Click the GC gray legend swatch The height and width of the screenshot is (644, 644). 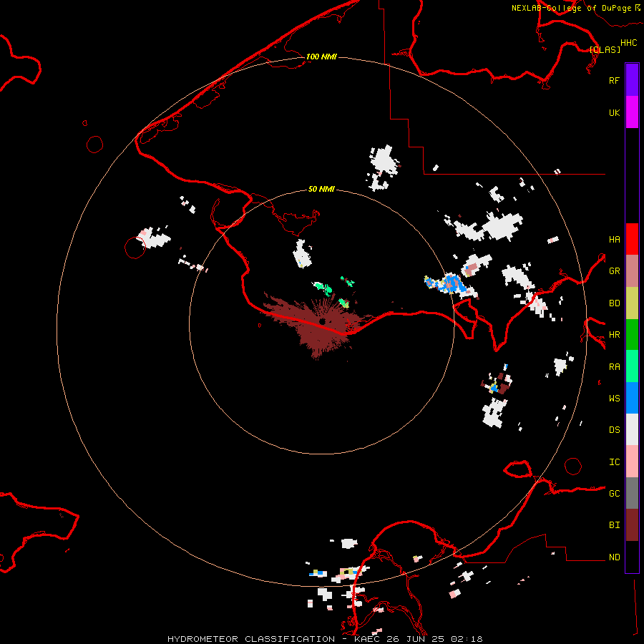click(632, 493)
